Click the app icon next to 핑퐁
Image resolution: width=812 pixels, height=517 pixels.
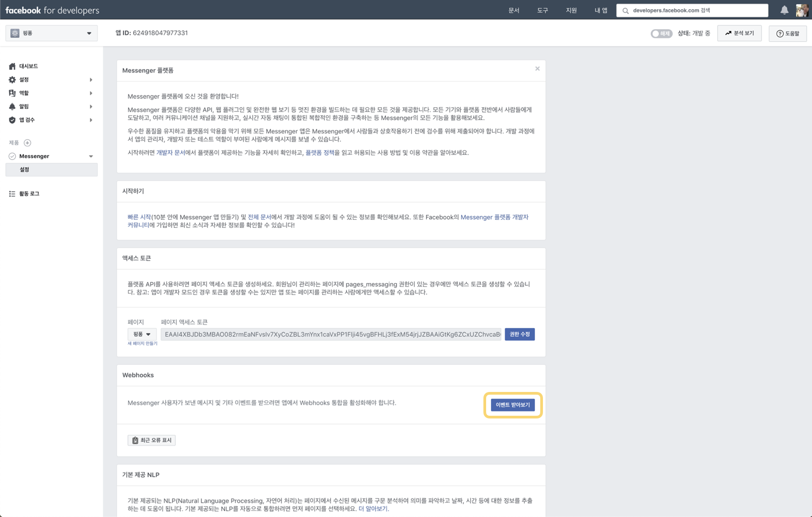coord(15,33)
